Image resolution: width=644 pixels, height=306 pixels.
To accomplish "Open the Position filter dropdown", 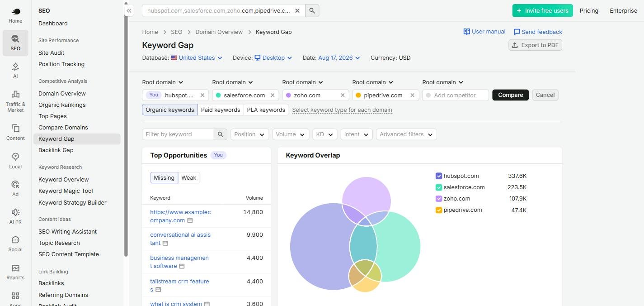I will (x=249, y=134).
